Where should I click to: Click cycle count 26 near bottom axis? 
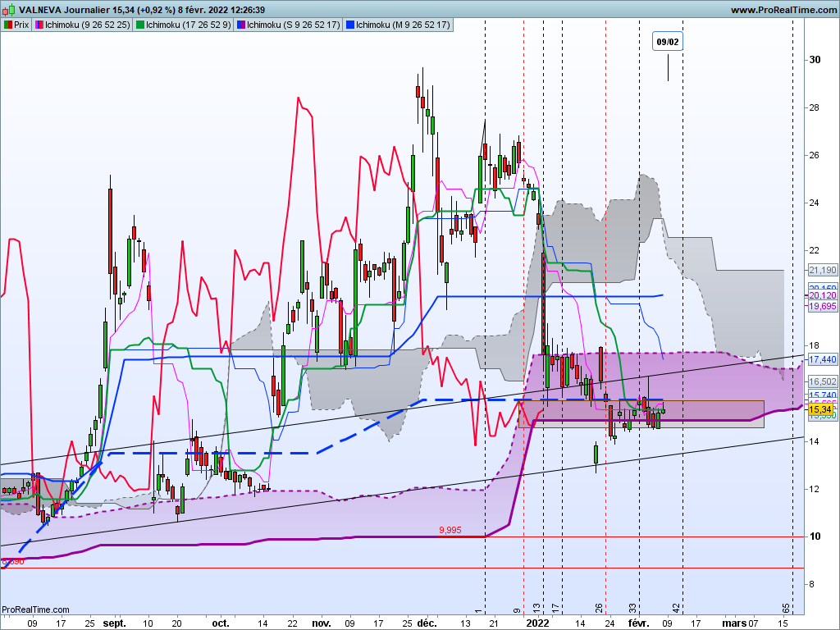(x=599, y=608)
